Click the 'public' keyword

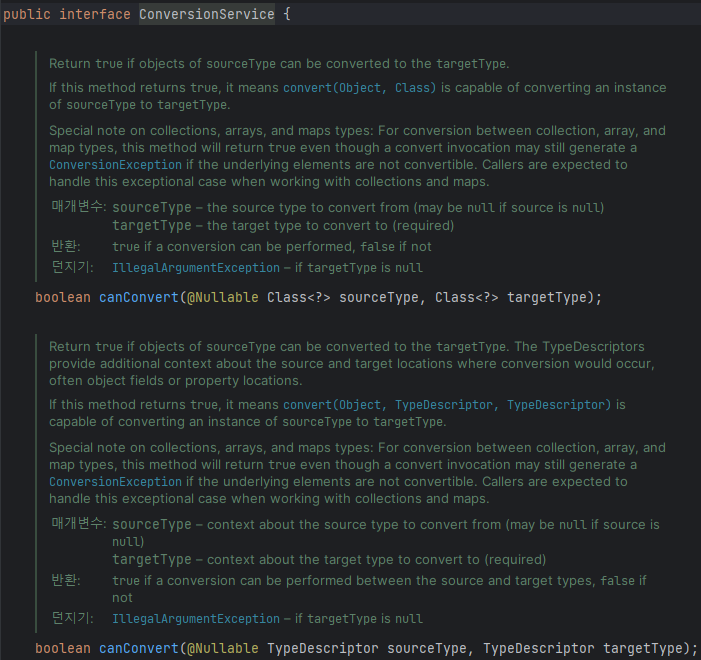click(27, 14)
